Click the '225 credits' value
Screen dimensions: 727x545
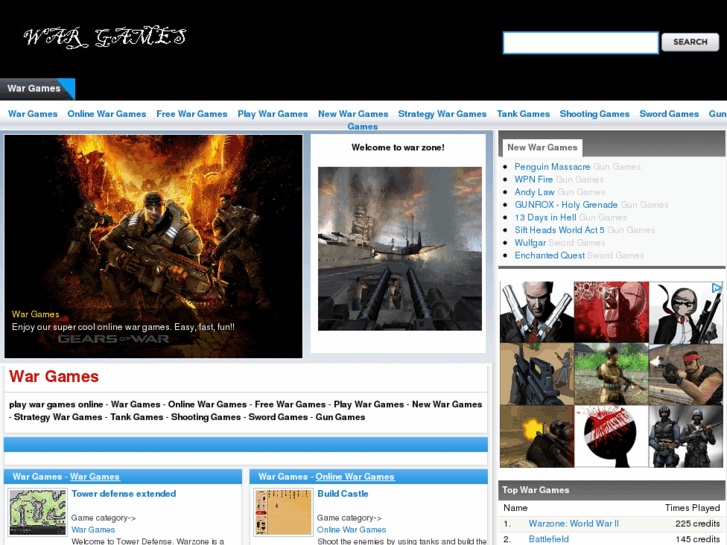(x=697, y=523)
